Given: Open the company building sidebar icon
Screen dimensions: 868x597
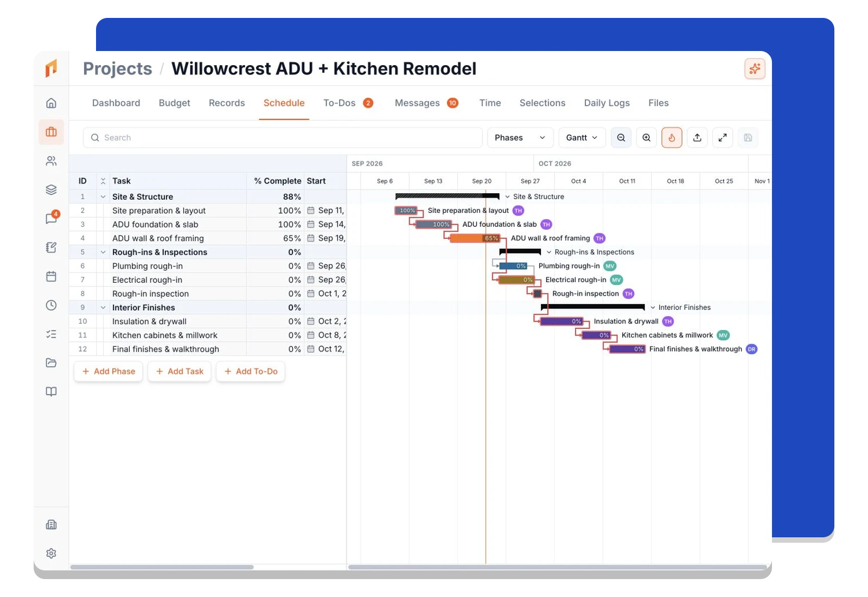Looking at the screenshot, I should tap(51, 524).
